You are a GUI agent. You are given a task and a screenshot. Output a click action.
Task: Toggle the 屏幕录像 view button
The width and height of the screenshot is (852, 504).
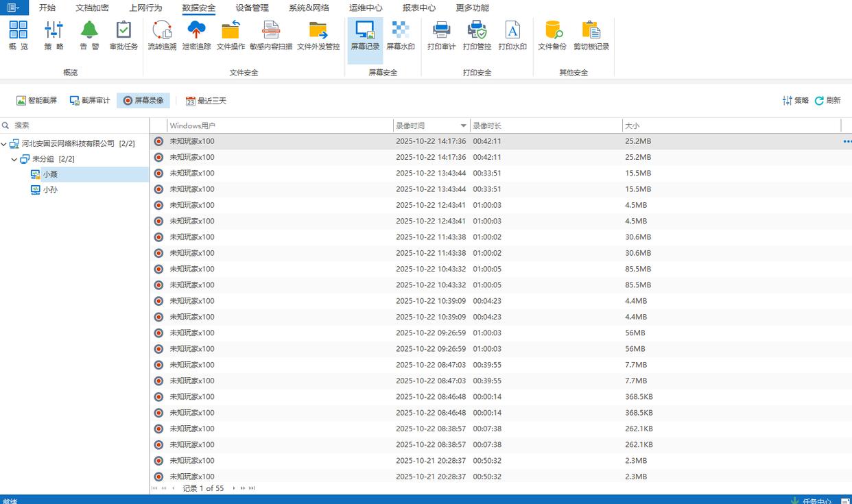click(143, 101)
